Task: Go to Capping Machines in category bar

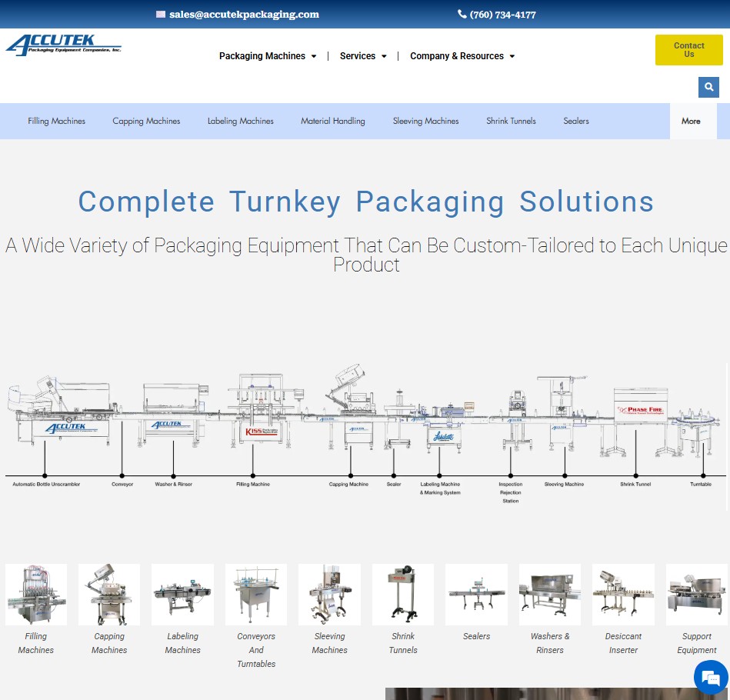Action: [x=146, y=121]
